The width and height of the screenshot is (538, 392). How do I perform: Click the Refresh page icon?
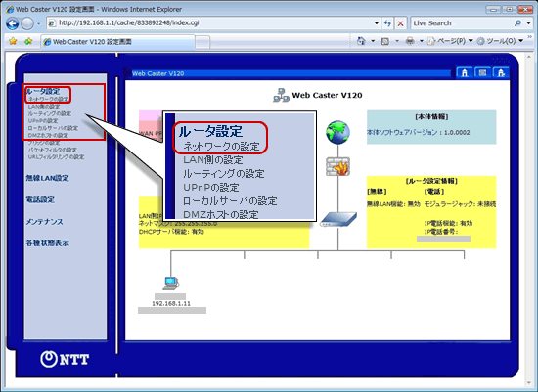point(387,23)
